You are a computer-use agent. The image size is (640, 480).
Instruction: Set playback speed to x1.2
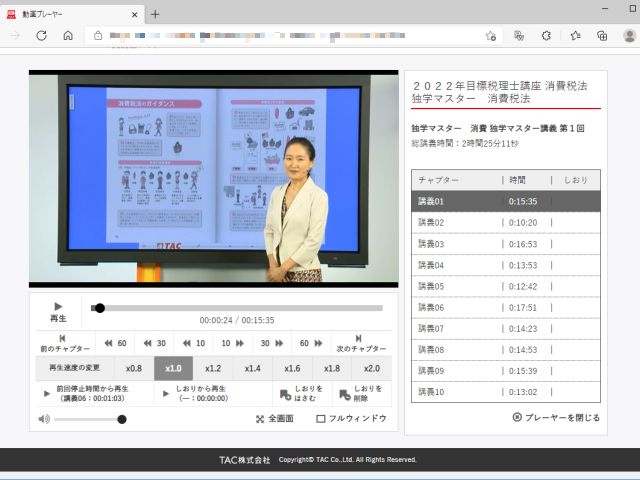point(213,368)
